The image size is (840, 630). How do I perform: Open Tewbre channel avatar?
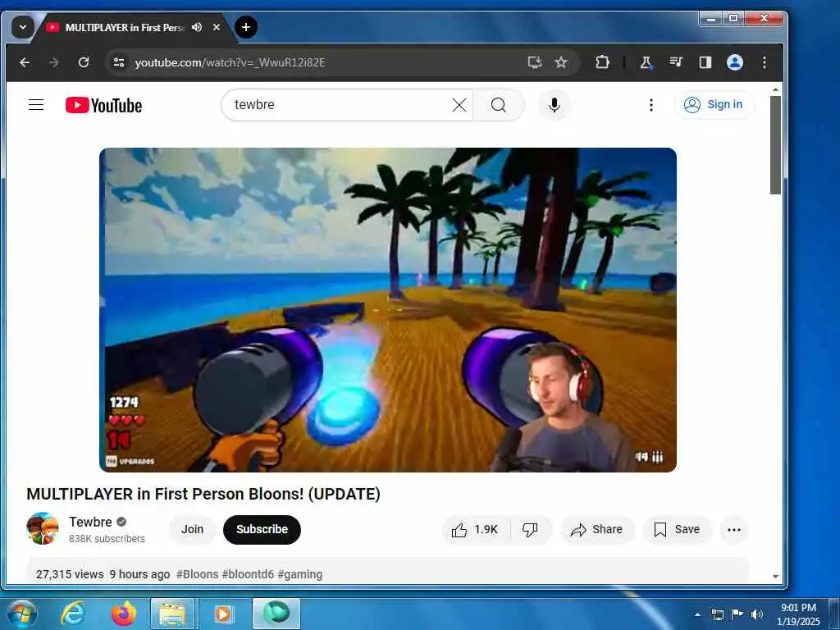(x=43, y=529)
